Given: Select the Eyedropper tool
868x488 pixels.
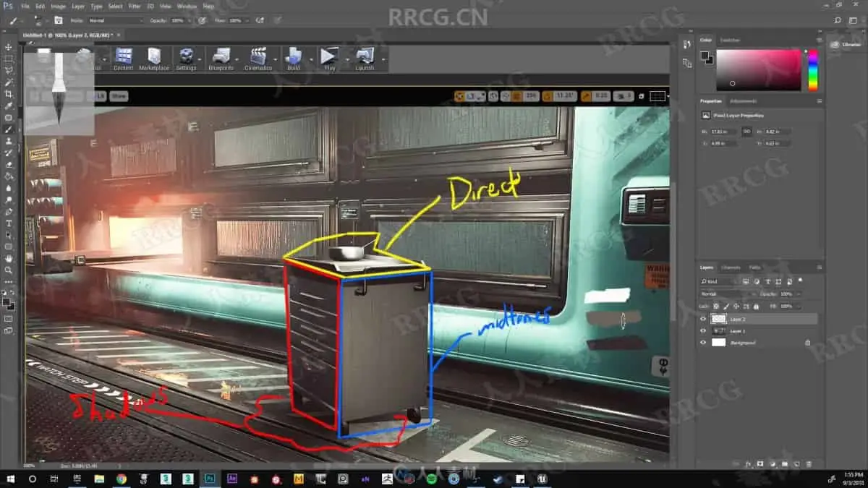Looking at the screenshot, I should [x=9, y=106].
